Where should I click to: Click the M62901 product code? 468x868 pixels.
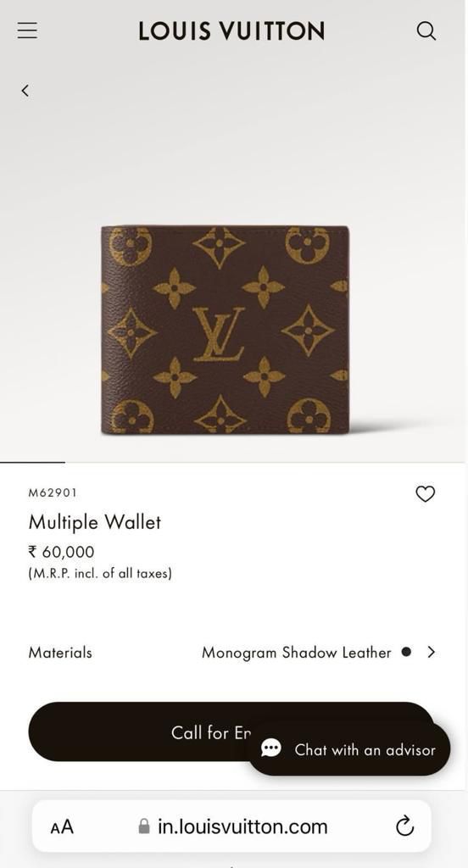(x=53, y=492)
